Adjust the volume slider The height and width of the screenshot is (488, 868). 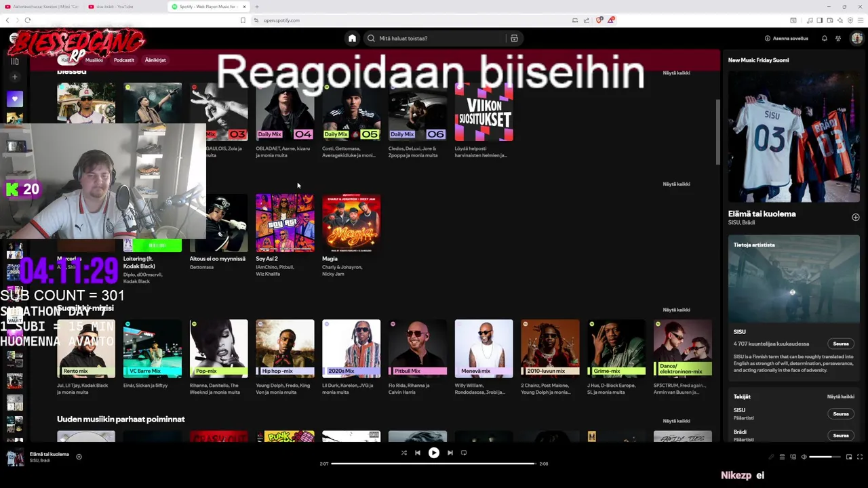(825, 457)
